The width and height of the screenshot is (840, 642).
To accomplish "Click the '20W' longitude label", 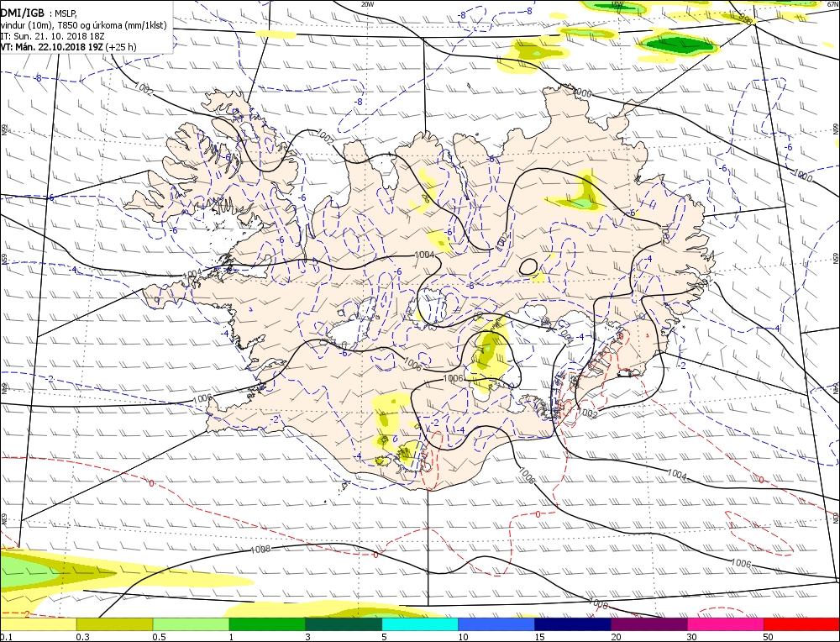I will [x=367, y=4].
